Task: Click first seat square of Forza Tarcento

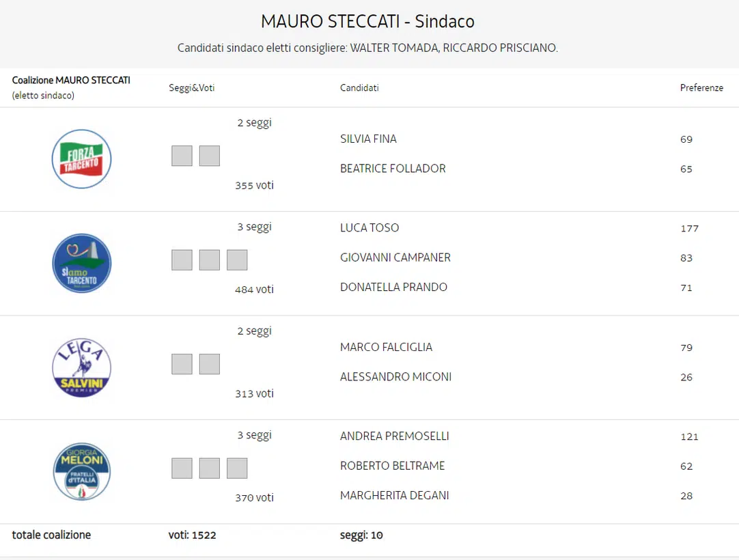Action: (182, 156)
